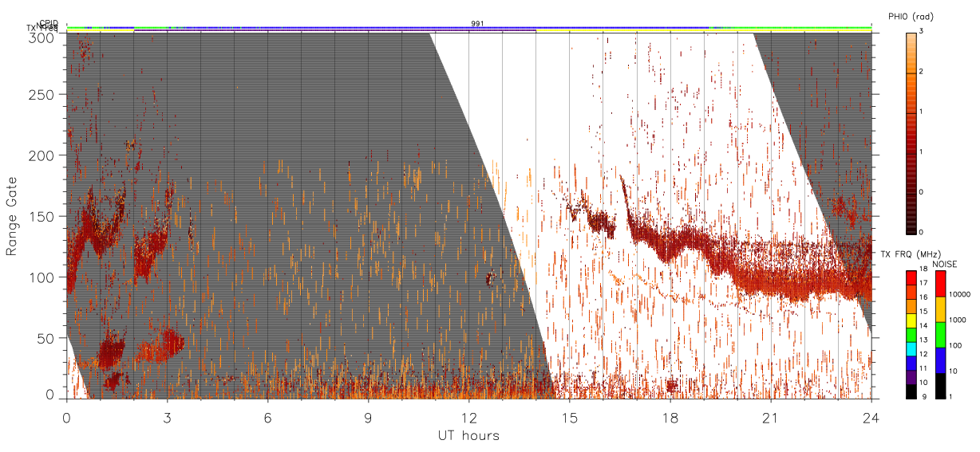
Task: Pick the blue swatch in TX FRQ legend
Action: (911, 364)
